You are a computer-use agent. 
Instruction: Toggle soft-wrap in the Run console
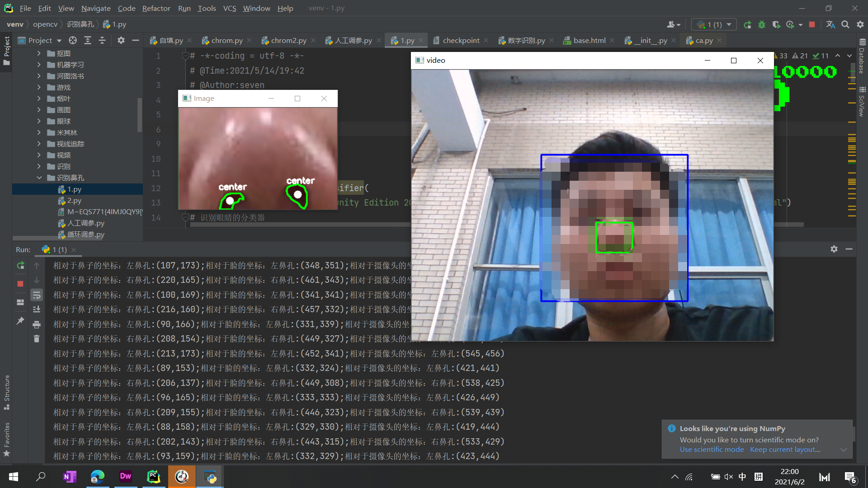tap(37, 295)
